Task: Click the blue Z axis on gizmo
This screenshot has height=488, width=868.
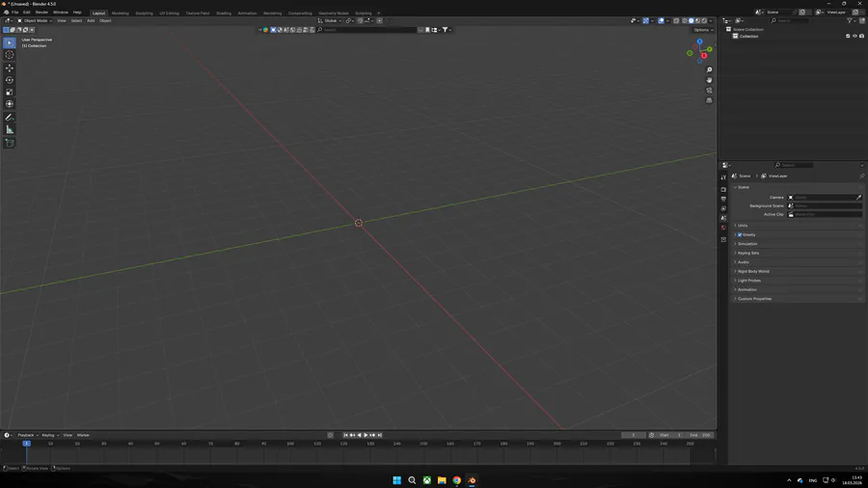Action: 700,41
